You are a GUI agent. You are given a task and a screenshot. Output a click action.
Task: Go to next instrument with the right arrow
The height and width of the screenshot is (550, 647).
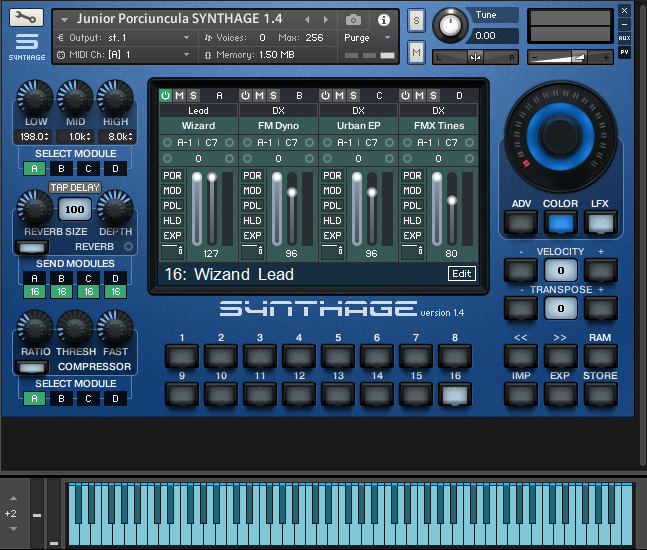[x=326, y=19]
